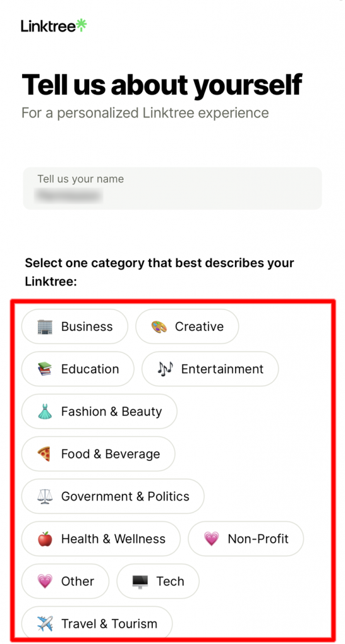Click the computer monitor emoji icon
345x644 pixels.
[140, 582]
